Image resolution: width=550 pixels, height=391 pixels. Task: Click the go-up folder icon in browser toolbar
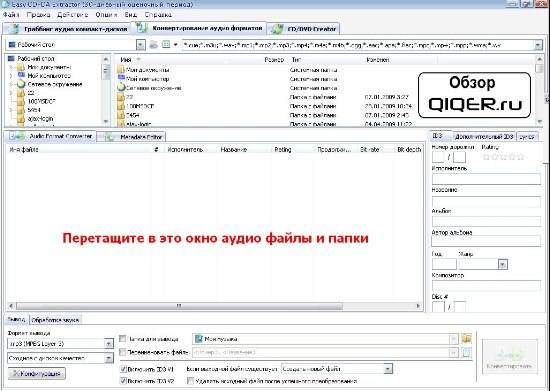tap(153, 45)
